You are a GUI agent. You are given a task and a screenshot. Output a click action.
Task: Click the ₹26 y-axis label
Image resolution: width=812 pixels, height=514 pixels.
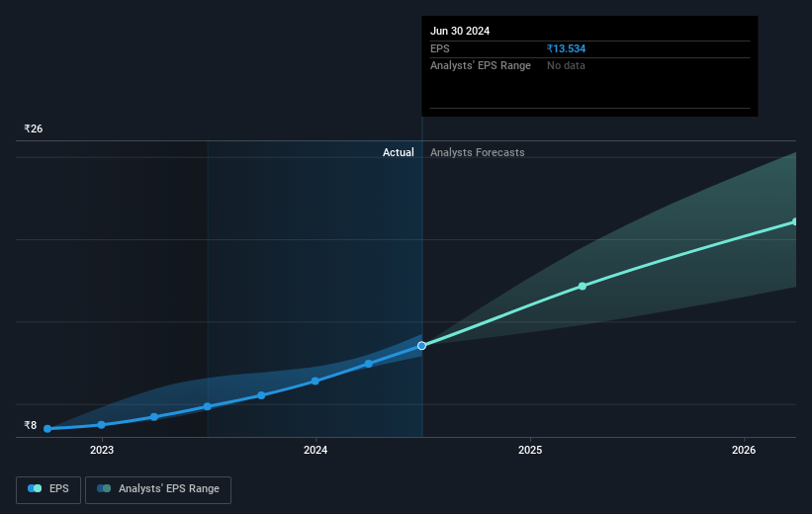(x=34, y=128)
